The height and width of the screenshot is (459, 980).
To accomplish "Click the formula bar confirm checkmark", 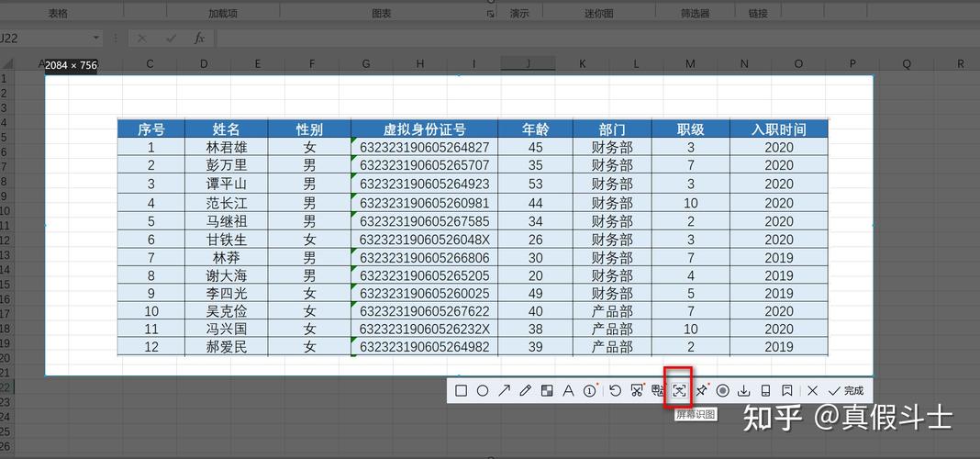I will [x=171, y=39].
